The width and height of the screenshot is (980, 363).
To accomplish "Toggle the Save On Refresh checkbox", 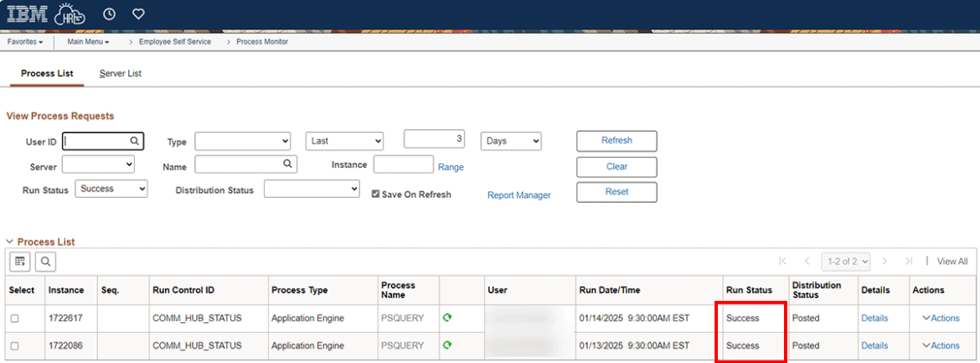I will 376,194.
